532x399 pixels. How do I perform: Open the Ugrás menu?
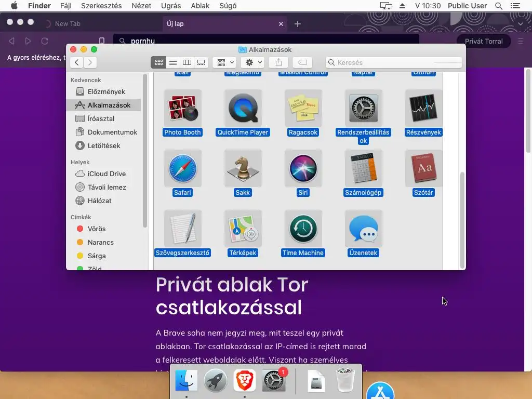pyautogui.click(x=170, y=6)
